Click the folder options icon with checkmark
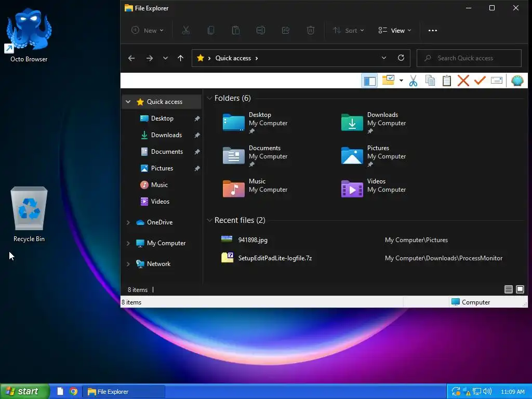 point(388,81)
